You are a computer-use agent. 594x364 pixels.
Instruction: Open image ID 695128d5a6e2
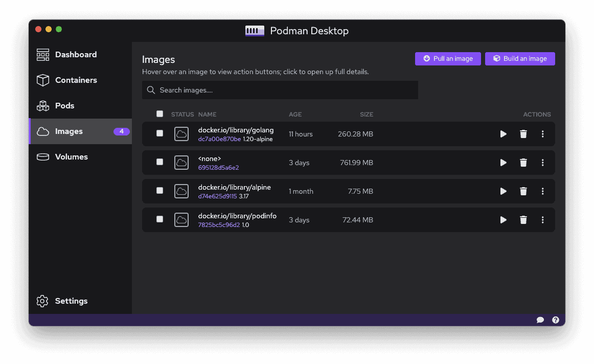pyautogui.click(x=218, y=167)
